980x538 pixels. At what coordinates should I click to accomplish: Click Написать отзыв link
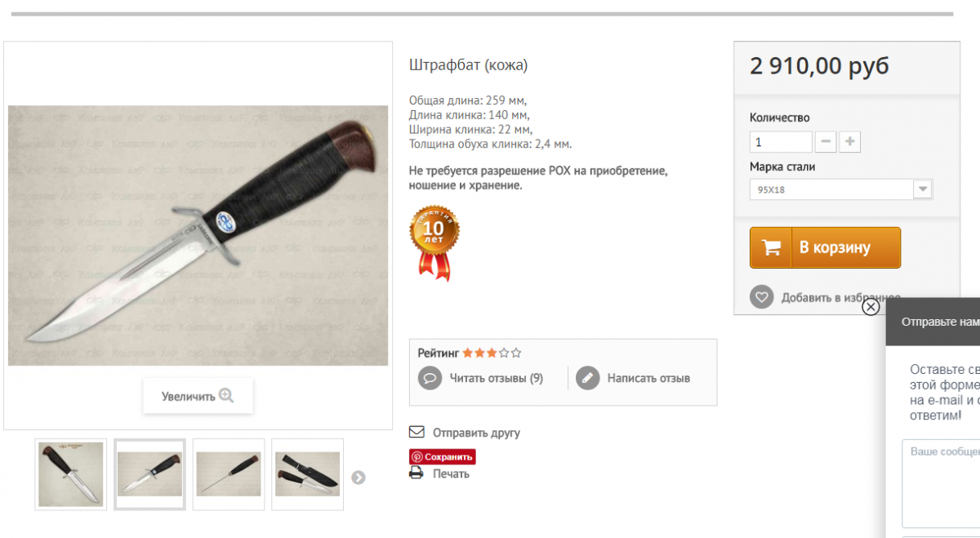[x=648, y=378]
